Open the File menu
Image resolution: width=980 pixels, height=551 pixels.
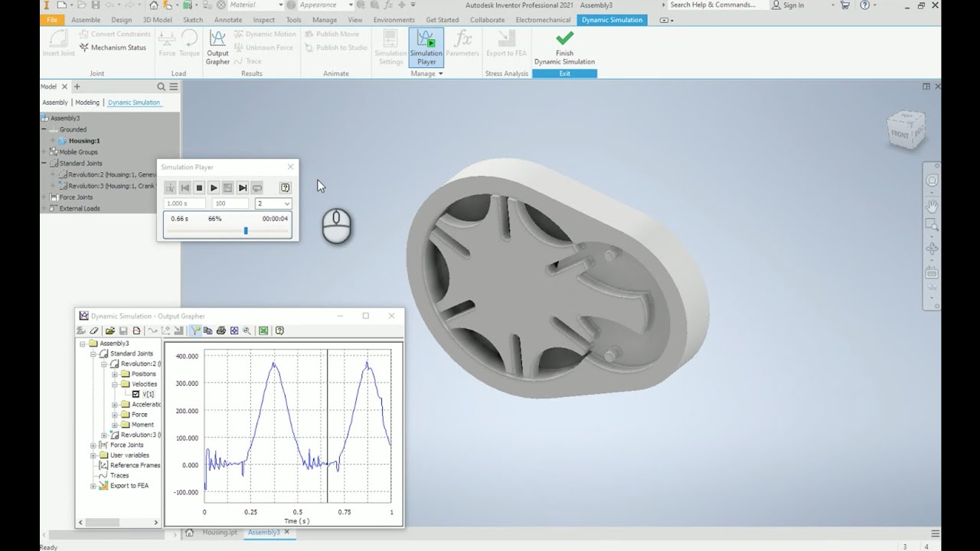click(x=52, y=20)
